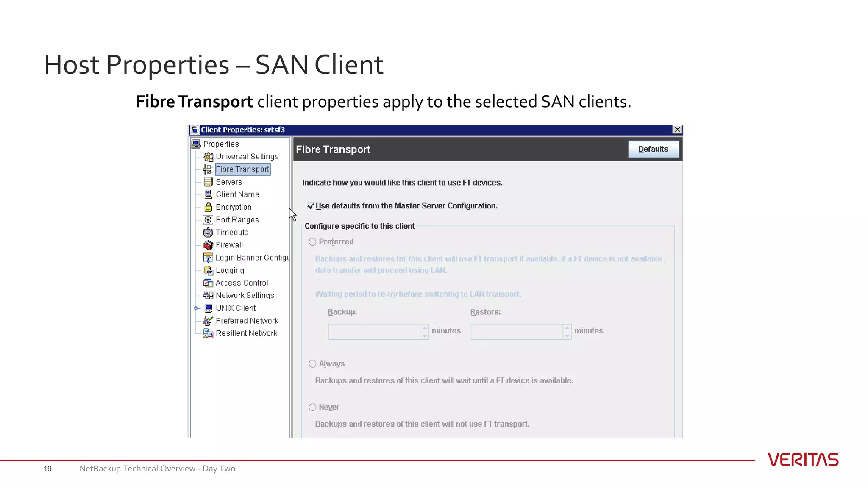This screenshot has height=488, width=868.
Task: Click the Servers icon
Action: coord(208,182)
